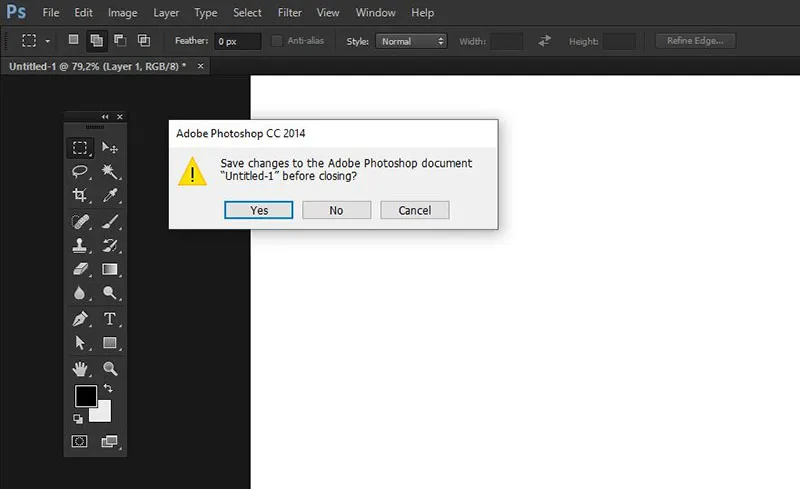Click Yes to save changes
800x489 pixels.
coord(259,210)
